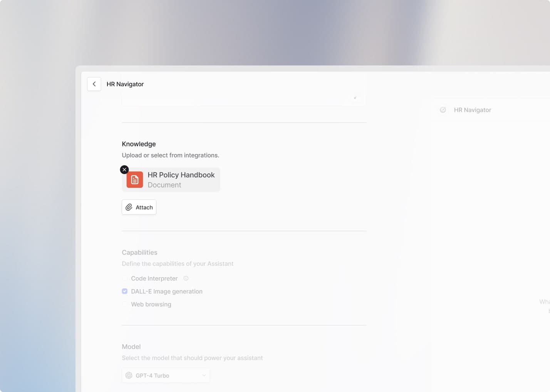
Task: Collapse the instructions box with arrow icon
Action: tap(355, 98)
